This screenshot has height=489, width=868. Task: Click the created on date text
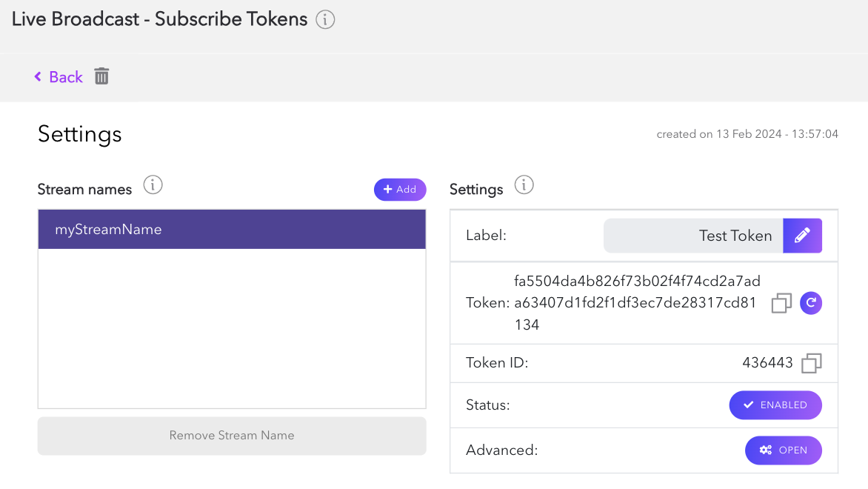[x=747, y=134]
